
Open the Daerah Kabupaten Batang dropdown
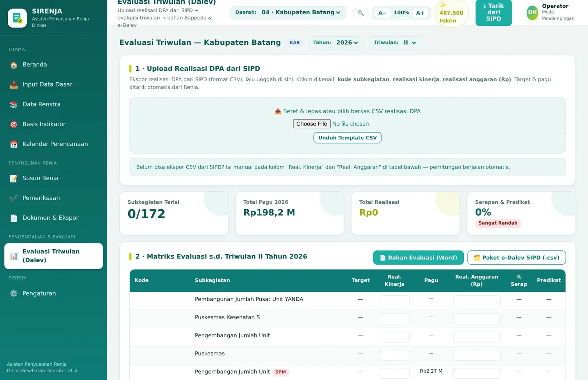288,12
